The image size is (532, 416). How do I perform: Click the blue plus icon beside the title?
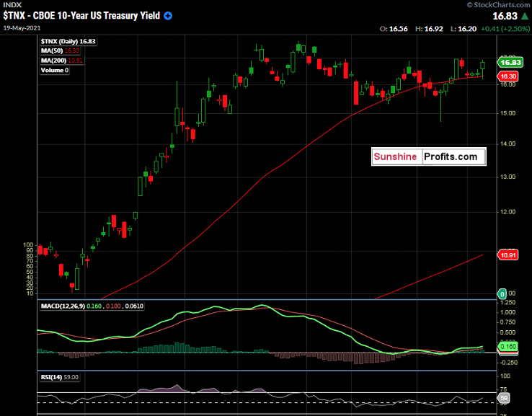point(168,16)
